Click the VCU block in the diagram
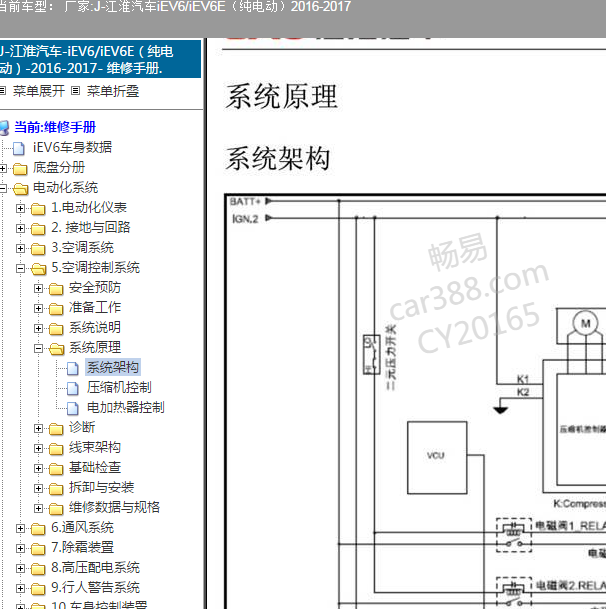Image resolution: width=606 pixels, height=609 pixels. click(437, 458)
